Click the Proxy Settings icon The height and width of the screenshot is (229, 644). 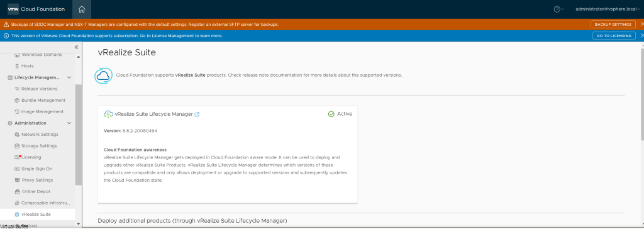coord(17,180)
